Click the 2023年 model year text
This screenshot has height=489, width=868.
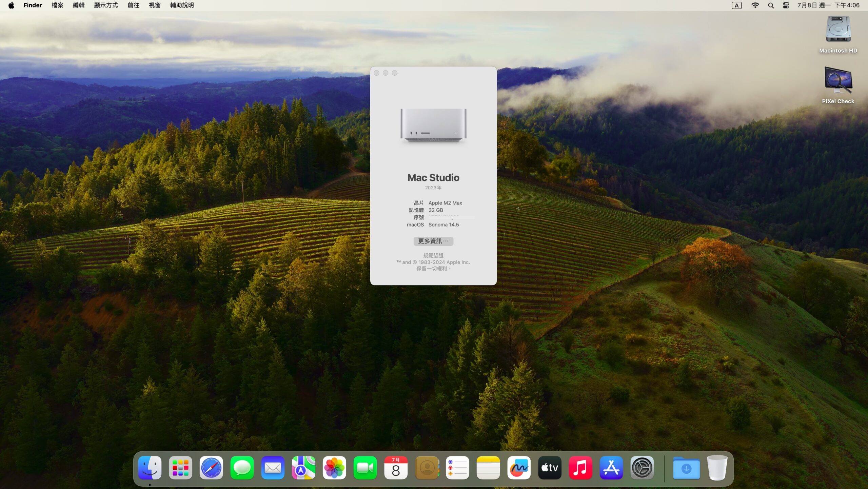click(433, 188)
